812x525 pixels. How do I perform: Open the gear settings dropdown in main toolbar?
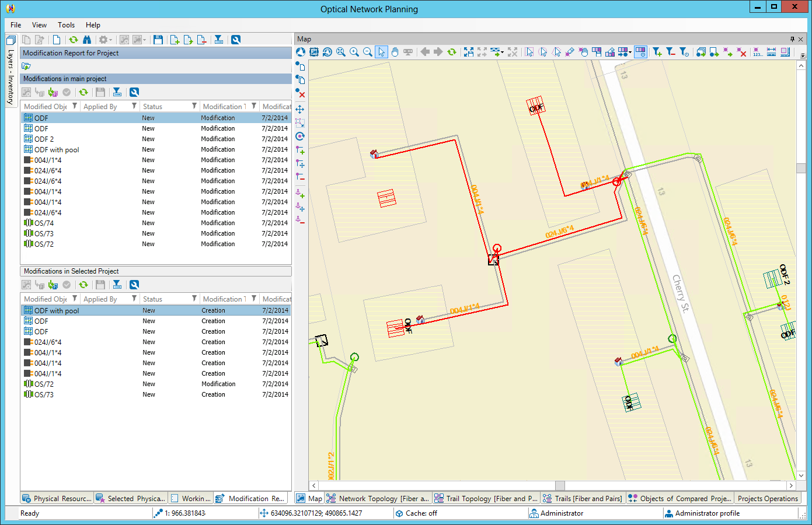click(105, 40)
